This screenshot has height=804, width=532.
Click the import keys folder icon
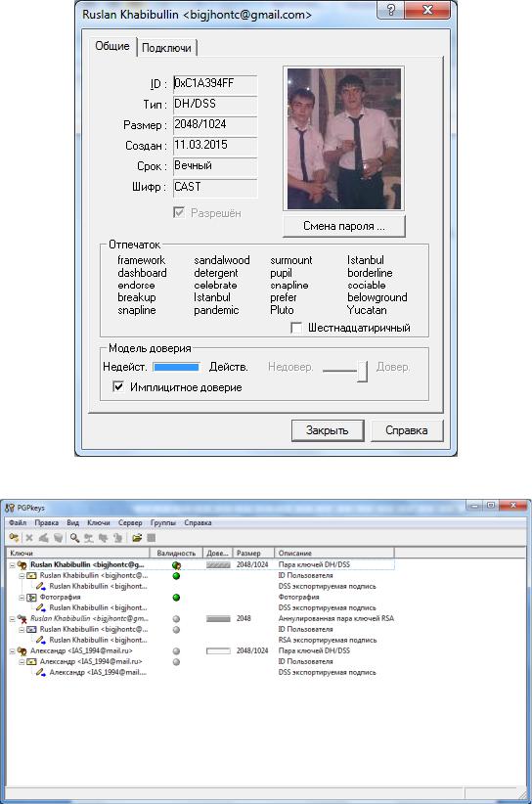136,538
